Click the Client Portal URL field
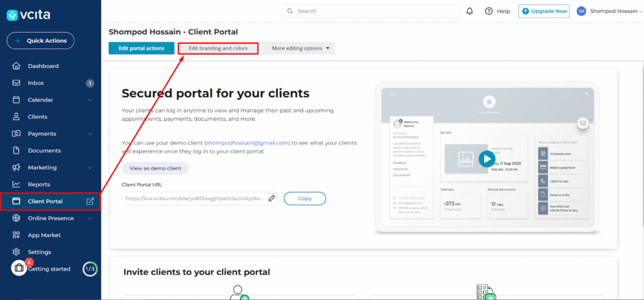Image resolution: width=644 pixels, height=300 pixels. pyautogui.click(x=201, y=198)
